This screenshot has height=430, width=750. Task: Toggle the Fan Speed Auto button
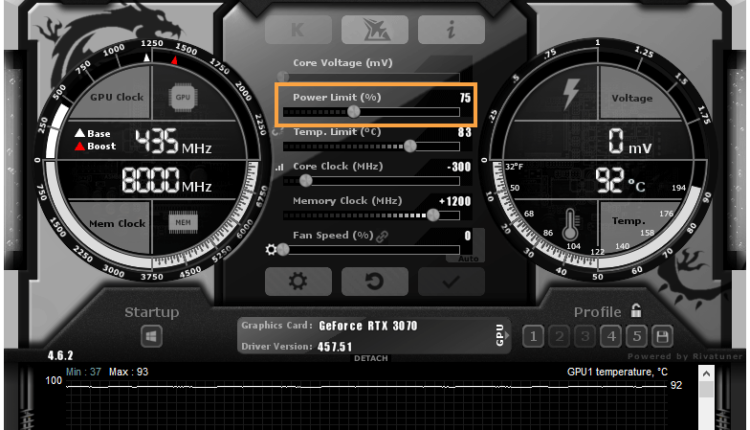click(468, 256)
